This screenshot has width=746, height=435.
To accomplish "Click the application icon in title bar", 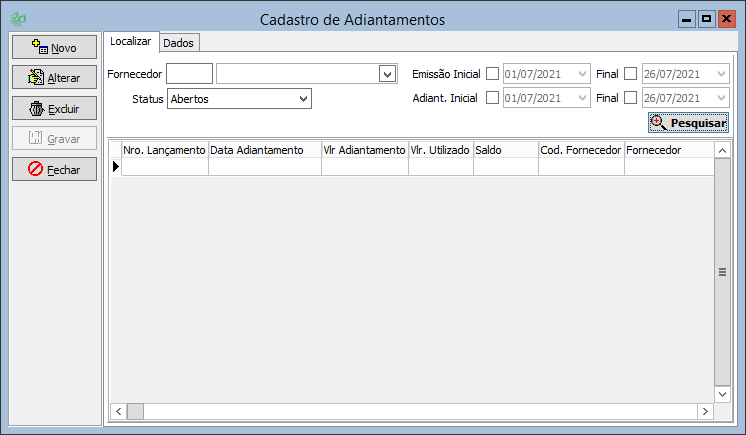I will [x=17, y=20].
